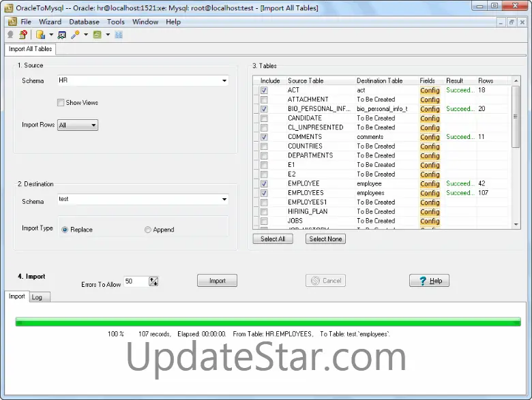Click Config for COMMENTS table
This screenshot has width=532, height=400.
[430, 137]
